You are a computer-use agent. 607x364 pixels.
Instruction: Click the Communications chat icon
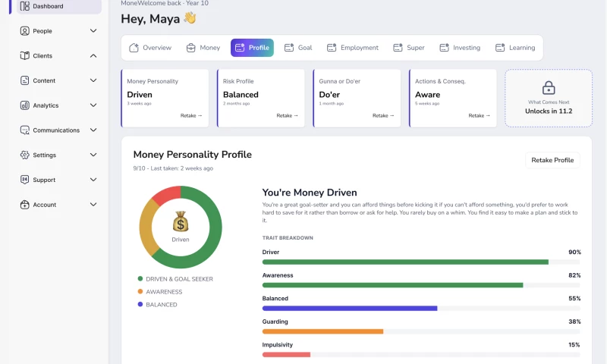(25, 130)
